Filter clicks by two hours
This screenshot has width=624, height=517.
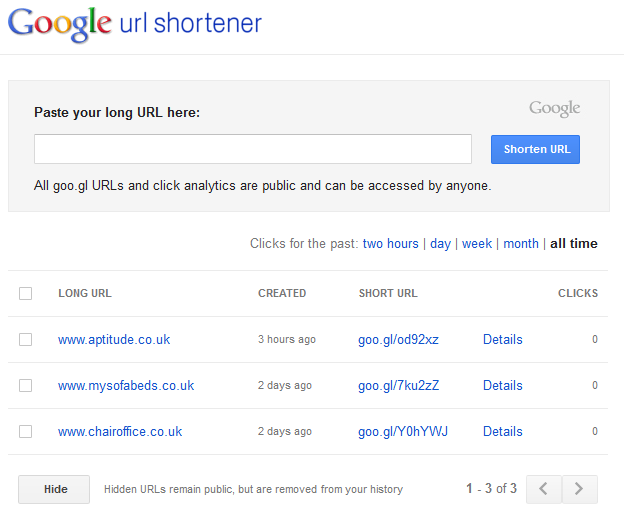tap(390, 243)
